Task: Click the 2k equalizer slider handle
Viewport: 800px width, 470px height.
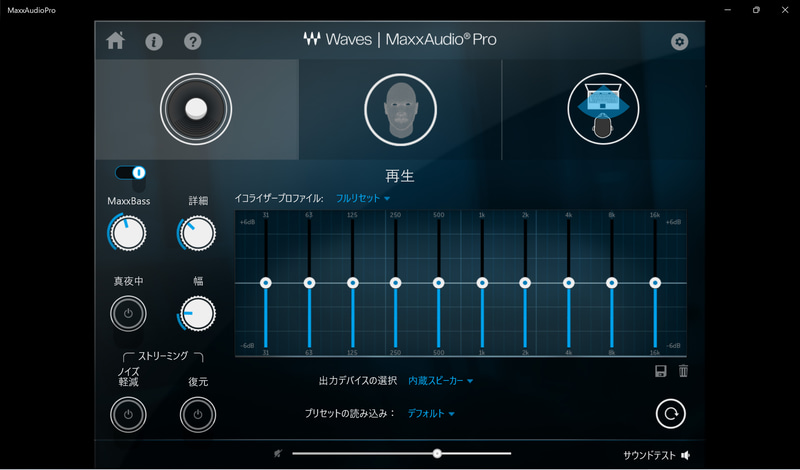Action: tap(525, 283)
